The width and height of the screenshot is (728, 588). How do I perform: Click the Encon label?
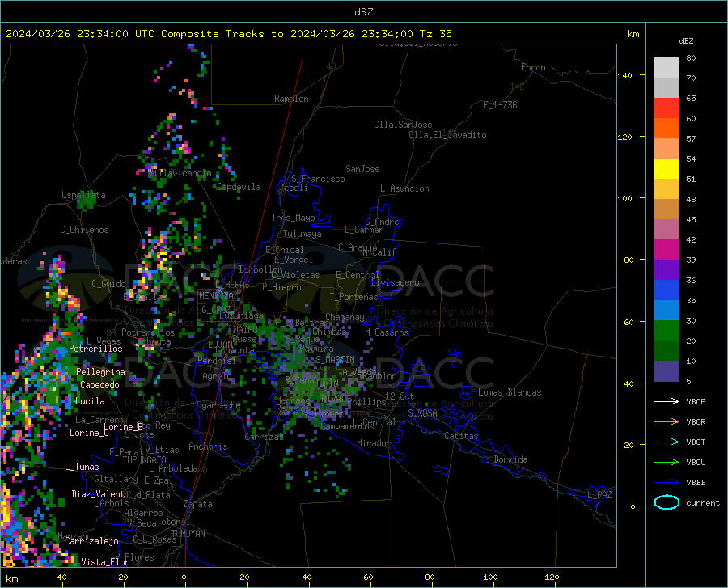click(x=533, y=67)
